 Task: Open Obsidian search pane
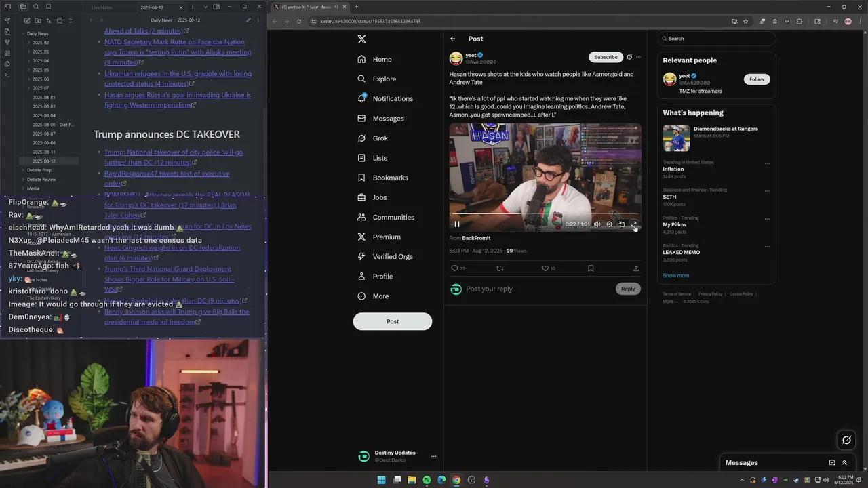click(x=35, y=7)
